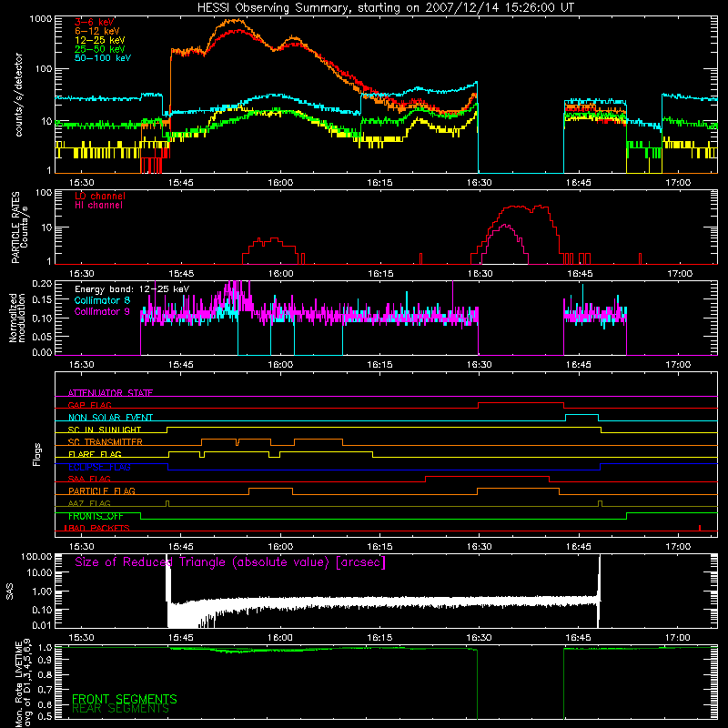Click the raised cyan NON_SOLAR_EVENT flag segment

[581, 415]
